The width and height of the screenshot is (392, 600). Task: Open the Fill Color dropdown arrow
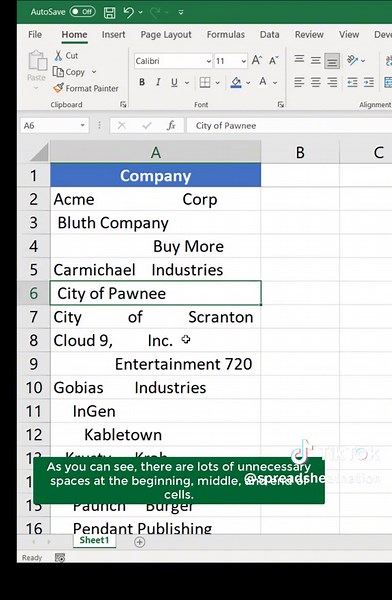tap(248, 82)
